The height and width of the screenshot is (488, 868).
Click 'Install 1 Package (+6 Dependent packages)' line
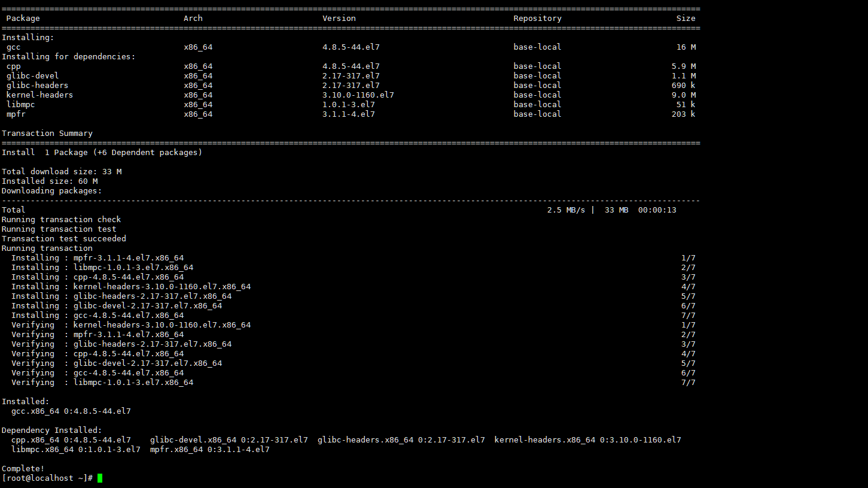(x=102, y=152)
